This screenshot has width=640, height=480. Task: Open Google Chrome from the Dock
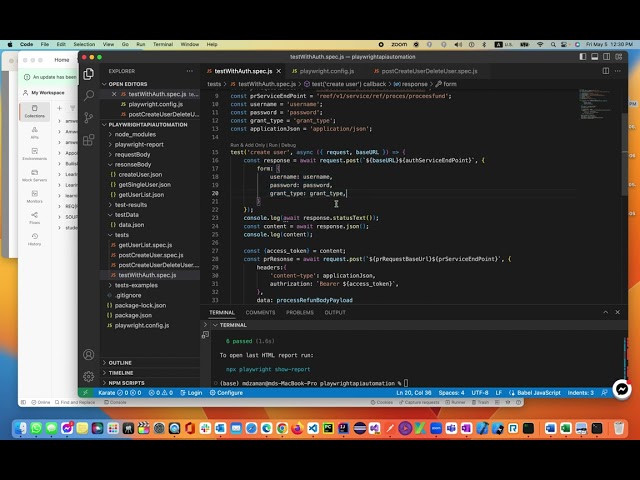(282, 428)
